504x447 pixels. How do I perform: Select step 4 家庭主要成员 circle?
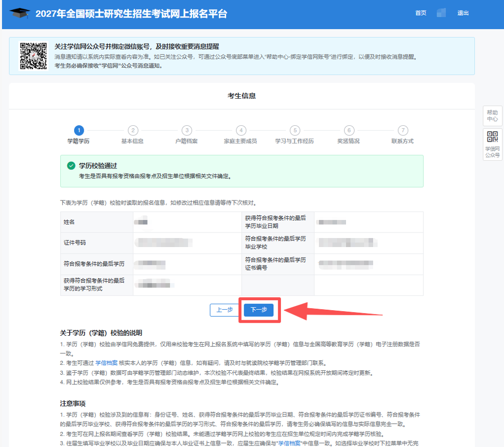tap(241, 130)
